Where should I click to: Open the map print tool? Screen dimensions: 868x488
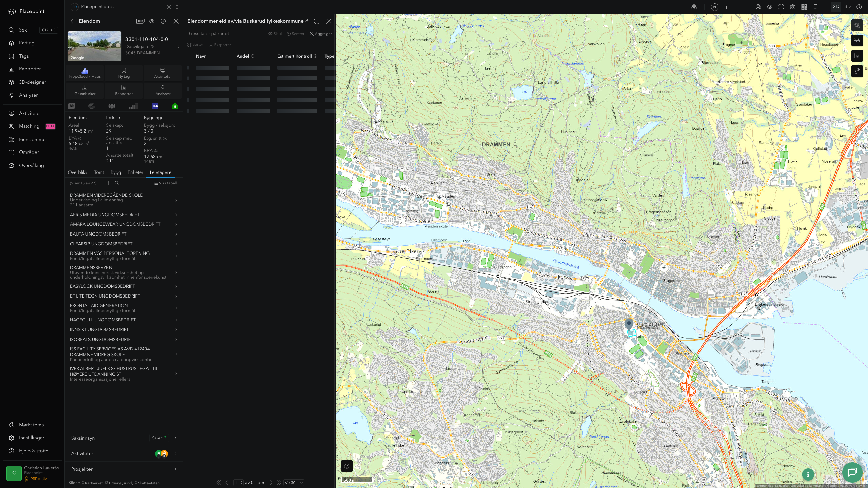pyautogui.click(x=758, y=7)
